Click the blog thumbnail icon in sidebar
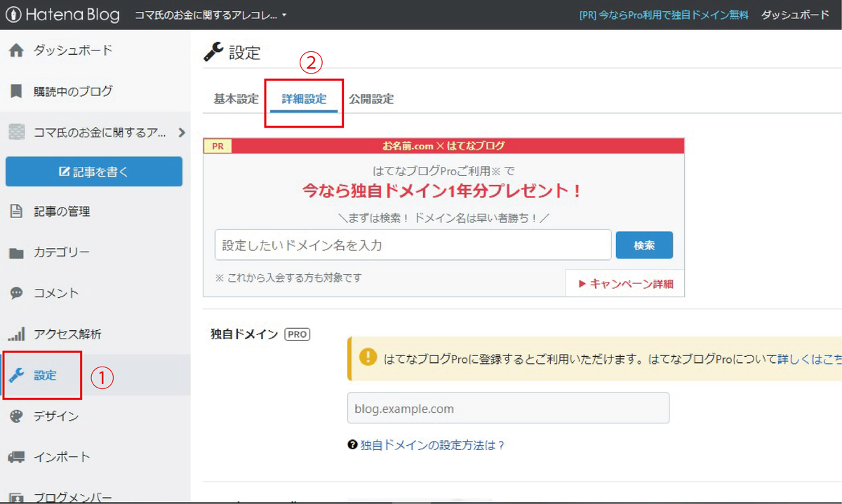Screen dimensions: 842x504 click(16, 132)
